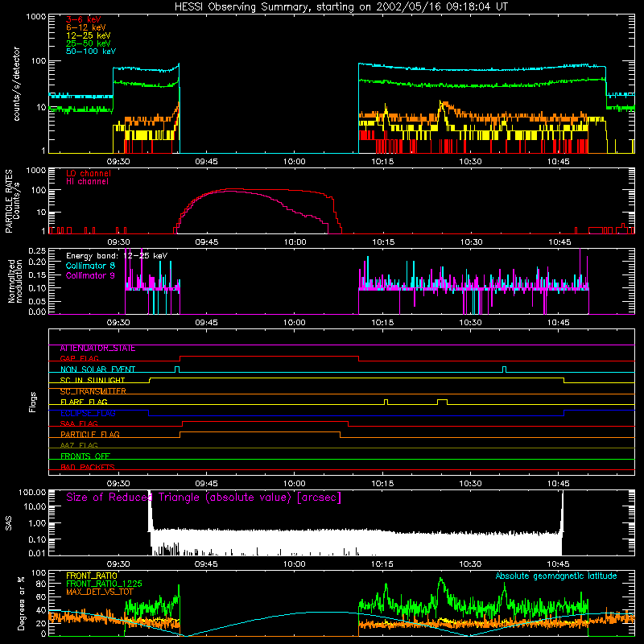Click the raised PARTICLE_FLAG segment

point(260,432)
